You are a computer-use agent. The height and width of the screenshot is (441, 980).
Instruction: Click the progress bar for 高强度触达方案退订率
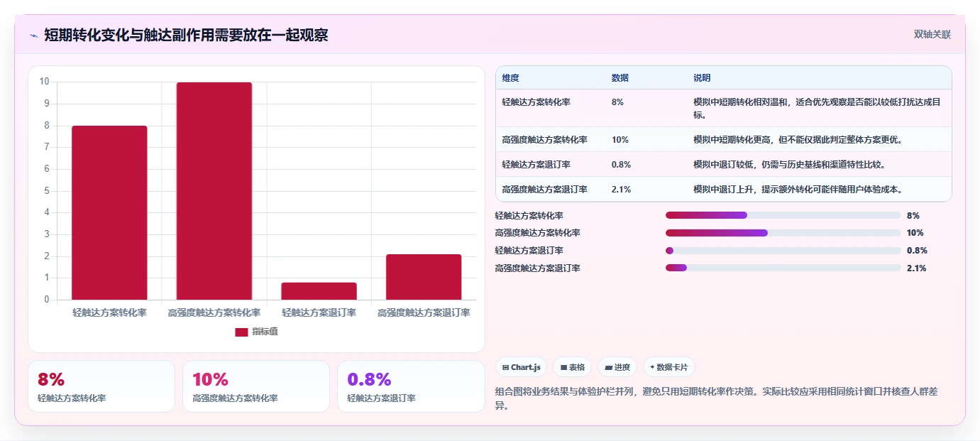[x=783, y=268]
